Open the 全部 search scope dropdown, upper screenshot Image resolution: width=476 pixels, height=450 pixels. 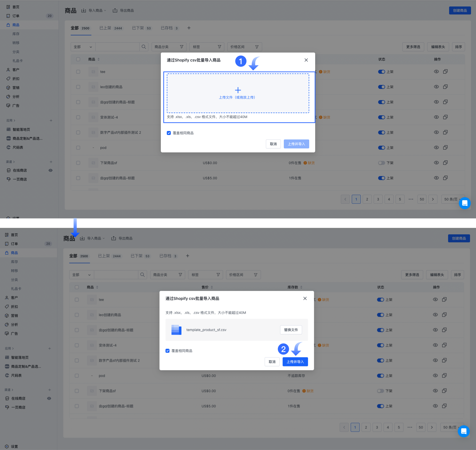[x=83, y=47]
